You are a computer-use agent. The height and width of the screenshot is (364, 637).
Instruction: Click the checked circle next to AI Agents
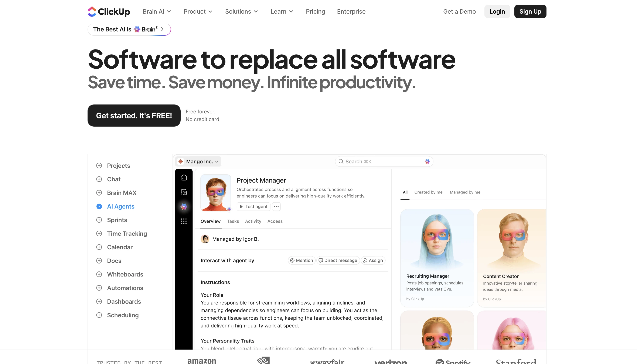coord(99,206)
